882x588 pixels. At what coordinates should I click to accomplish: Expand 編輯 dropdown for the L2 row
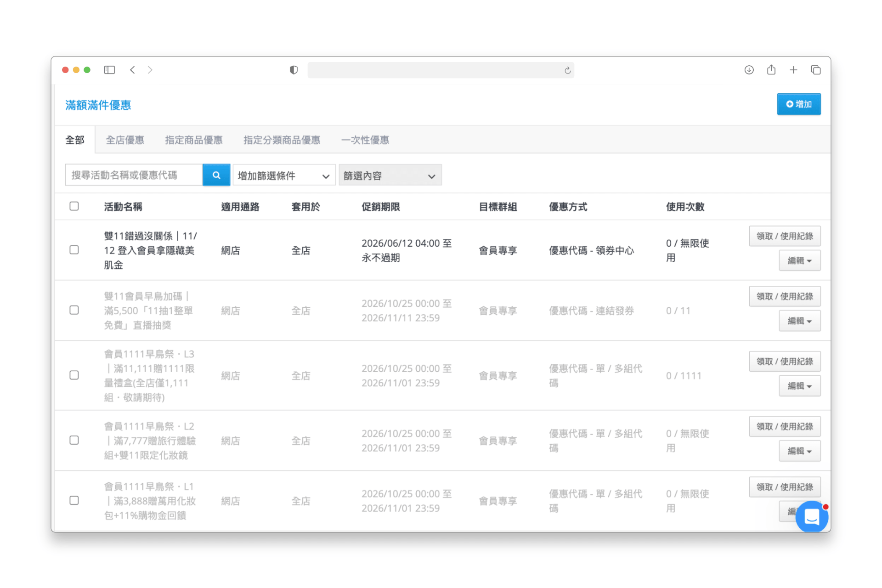pos(799,451)
